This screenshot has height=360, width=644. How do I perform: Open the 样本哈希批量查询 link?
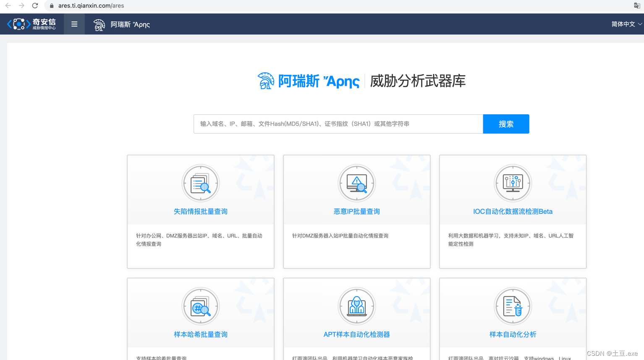[x=201, y=334]
